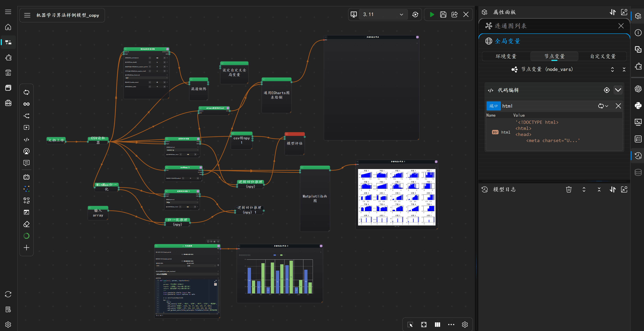Click the columns layout icon at canvas bottom
The image size is (644, 331).
pos(438,324)
